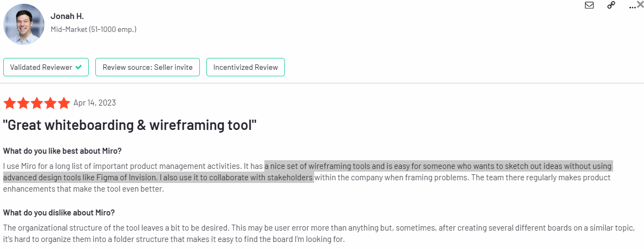Click the What do you like best heading
This screenshot has height=249, width=644.
[x=62, y=151]
